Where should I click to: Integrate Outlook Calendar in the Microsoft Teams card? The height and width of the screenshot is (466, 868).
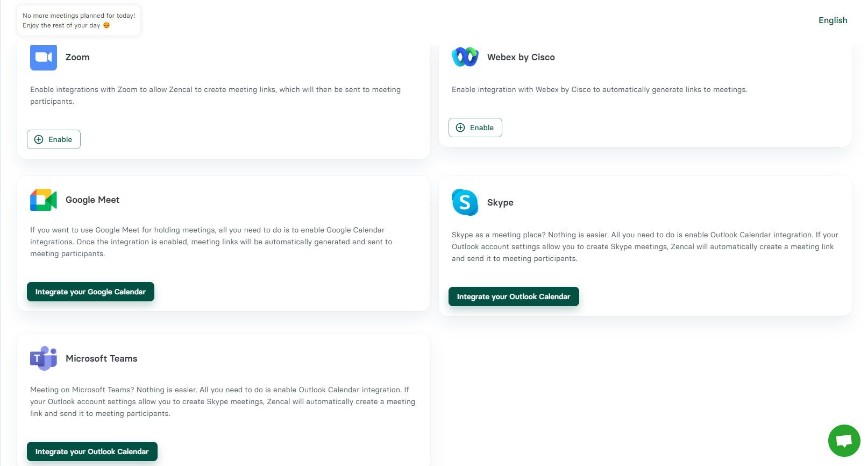tap(92, 451)
